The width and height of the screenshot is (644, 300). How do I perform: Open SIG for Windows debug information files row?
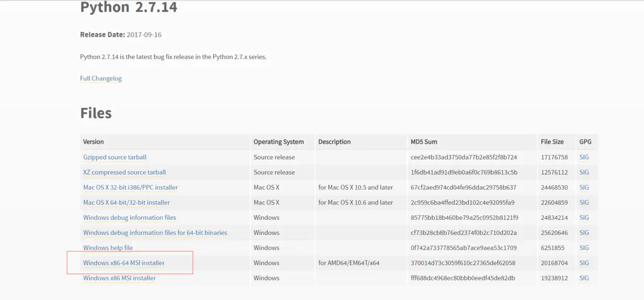pos(584,217)
